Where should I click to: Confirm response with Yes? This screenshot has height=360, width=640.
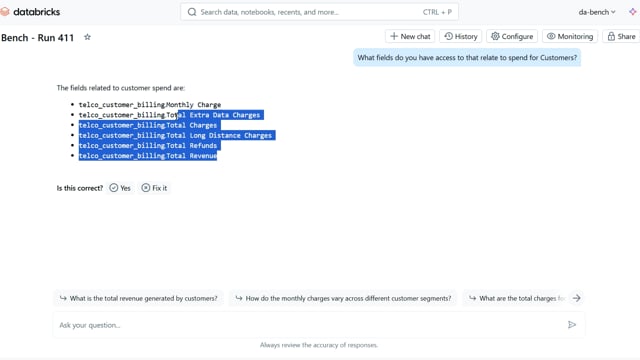coord(120,188)
